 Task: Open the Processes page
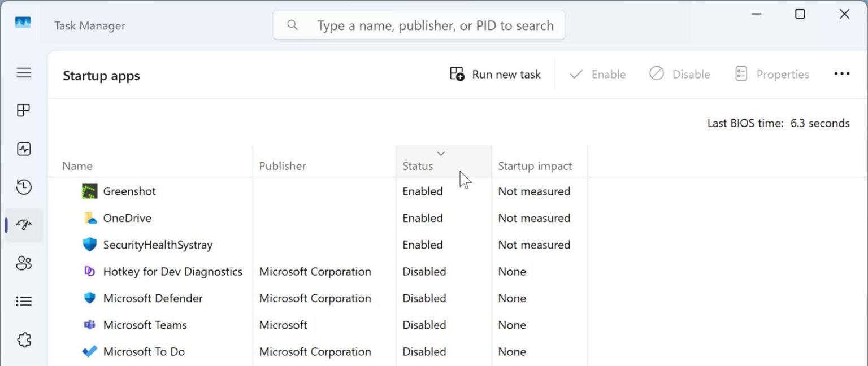(23, 110)
